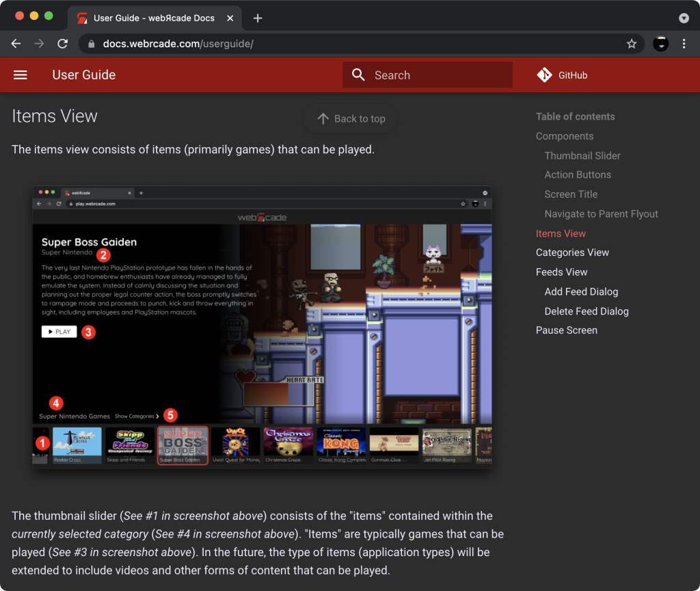The height and width of the screenshot is (591, 700).
Task: Click the site lock security icon
Action: tap(92, 44)
